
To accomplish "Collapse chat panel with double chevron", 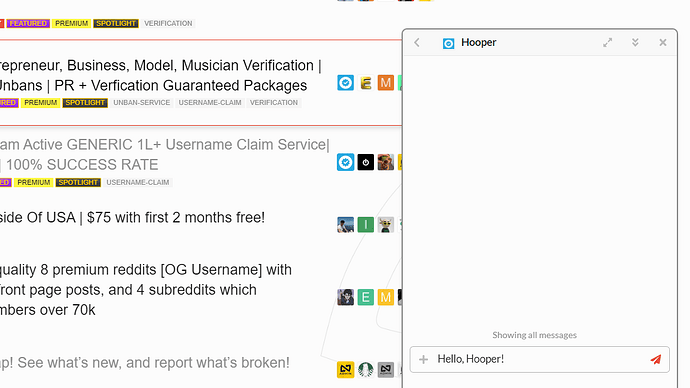I will click(635, 43).
